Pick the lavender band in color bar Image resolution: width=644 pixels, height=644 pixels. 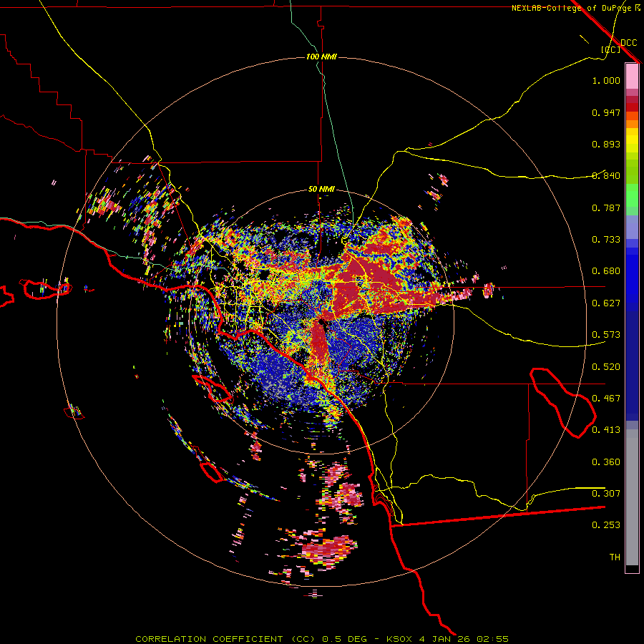click(632, 227)
